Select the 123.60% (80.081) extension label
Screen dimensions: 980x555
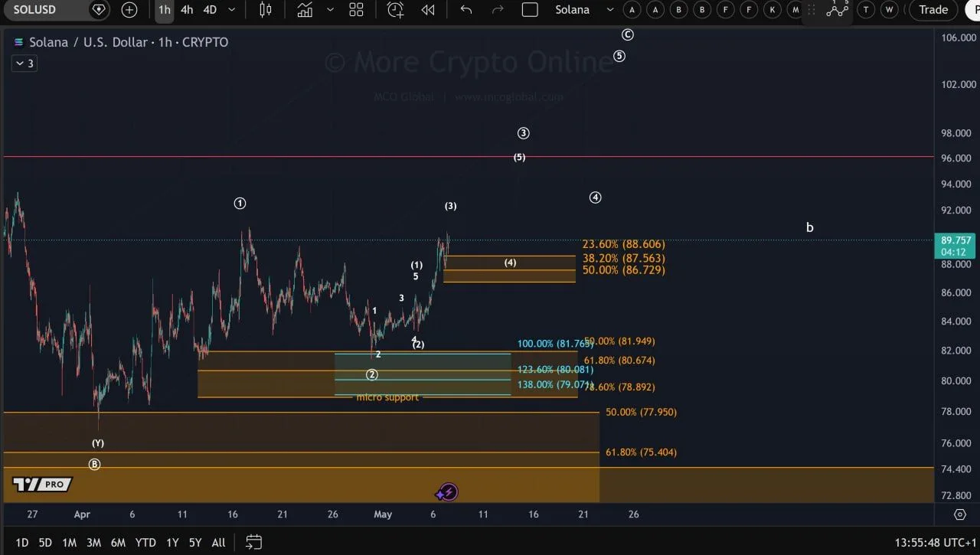tap(555, 370)
